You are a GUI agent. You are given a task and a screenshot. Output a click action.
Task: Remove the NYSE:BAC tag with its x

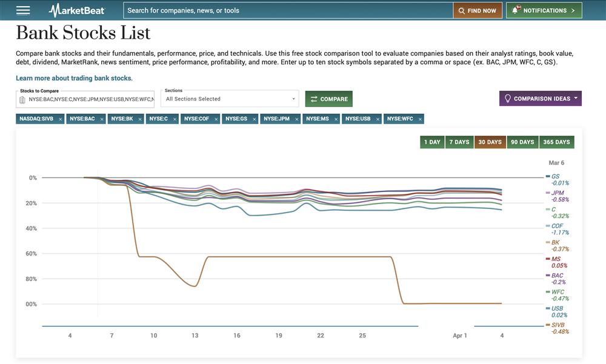pos(101,119)
